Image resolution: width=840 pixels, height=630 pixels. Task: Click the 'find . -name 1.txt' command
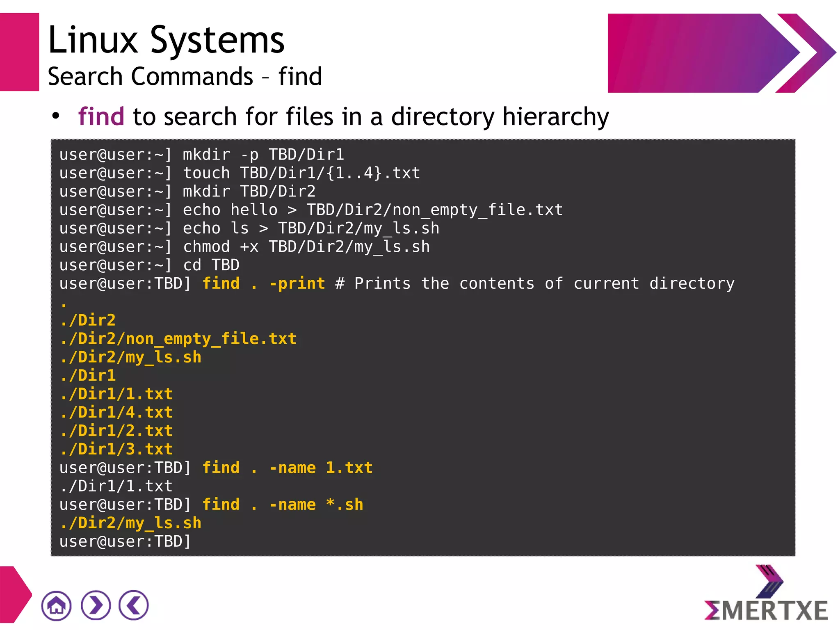(x=288, y=468)
